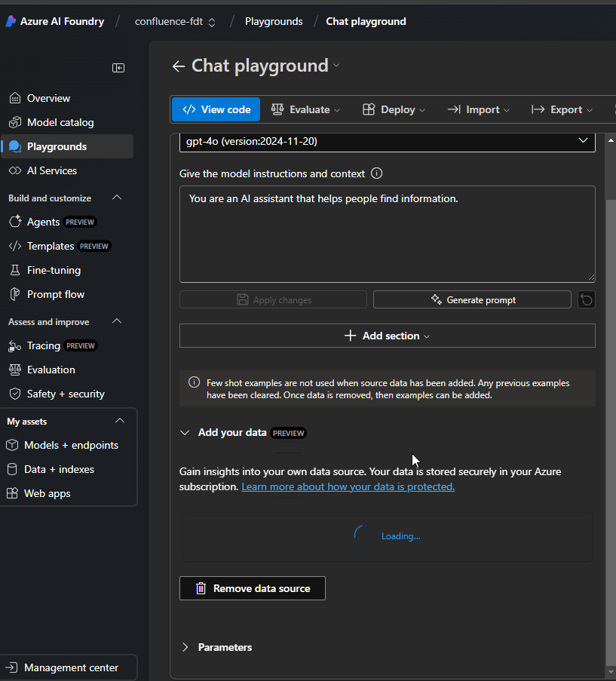Open the confluence-fdt project switcher
Image resolution: width=616 pixels, height=681 pixels.
[x=175, y=22]
